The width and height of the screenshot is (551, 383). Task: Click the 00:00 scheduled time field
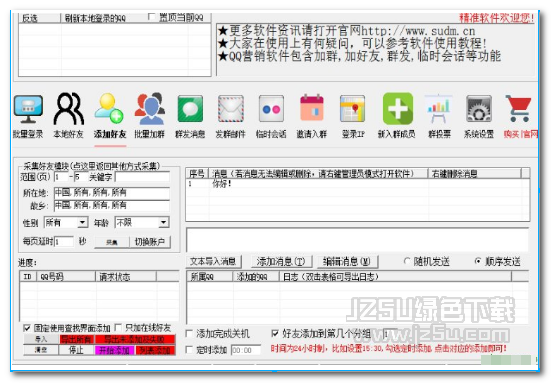click(246, 350)
